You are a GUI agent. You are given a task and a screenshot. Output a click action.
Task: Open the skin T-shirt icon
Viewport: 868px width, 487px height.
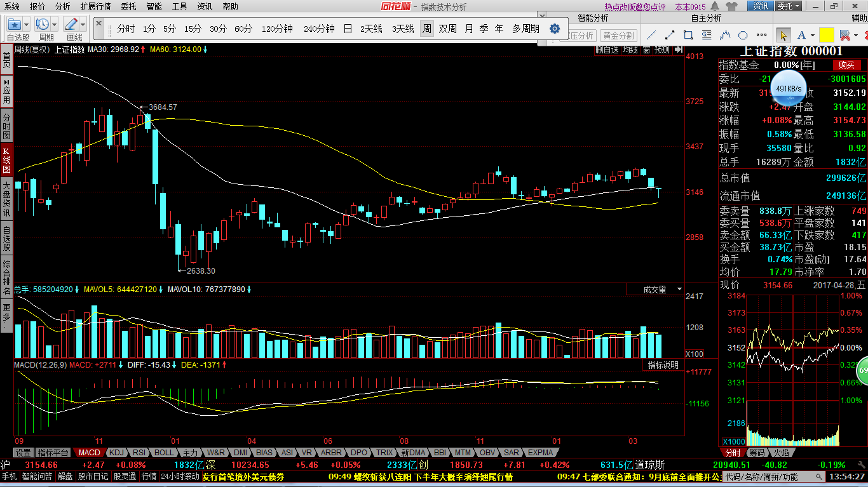[x=731, y=6]
